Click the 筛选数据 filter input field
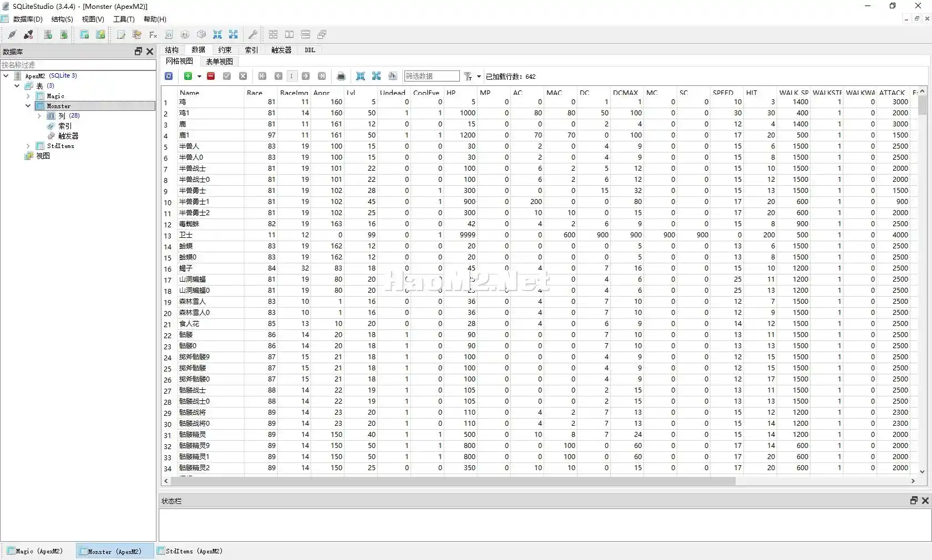This screenshot has width=932, height=560. point(432,76)
